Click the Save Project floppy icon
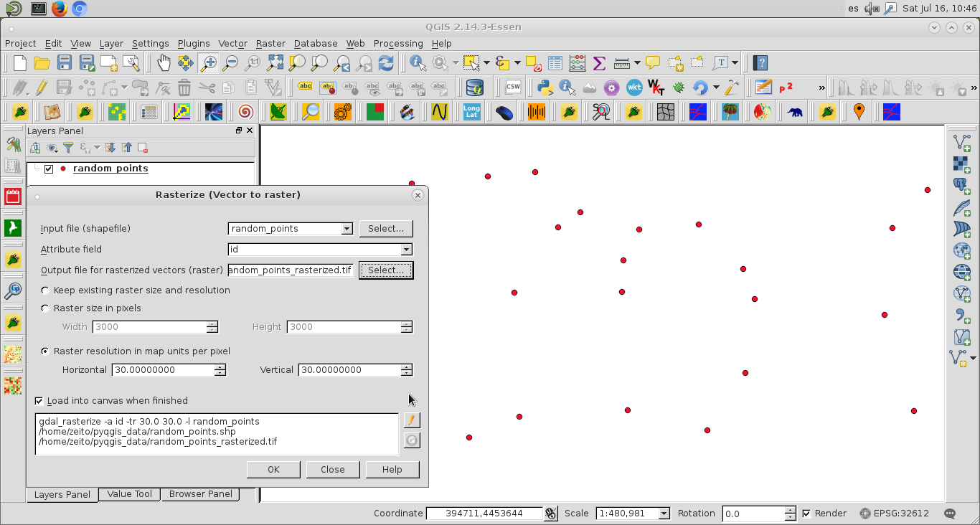980x525 pixels. [x=64, y=63]
